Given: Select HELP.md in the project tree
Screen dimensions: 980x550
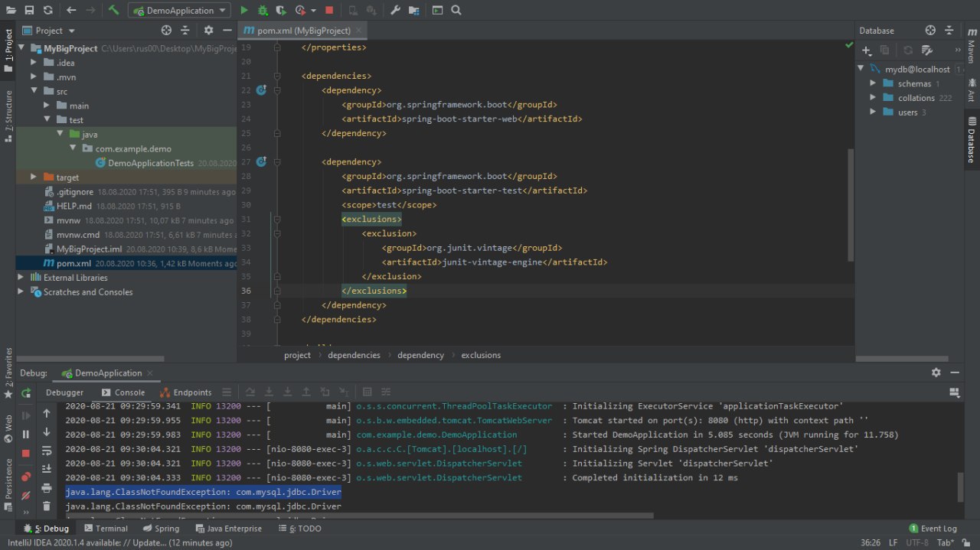Looking at the screenshot, I should pyautogui.click(x=74, y=206).
